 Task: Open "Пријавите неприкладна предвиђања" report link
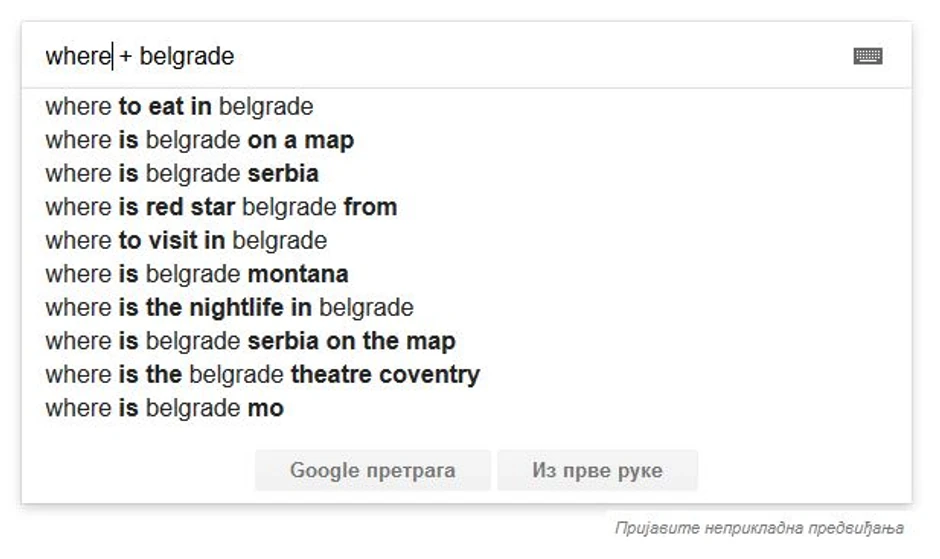pyautogui.click(x=759, y=527)
